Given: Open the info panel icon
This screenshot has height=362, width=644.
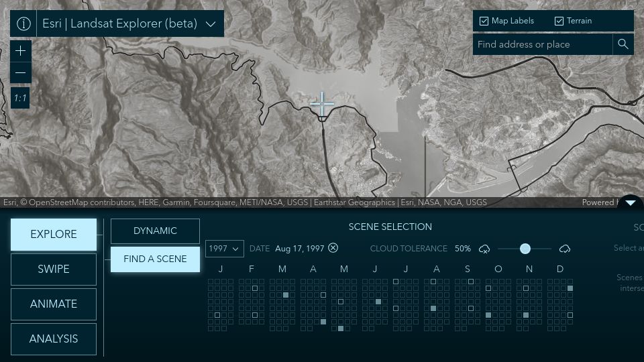Looking at the screenshot, I should [x=23, y=23].
